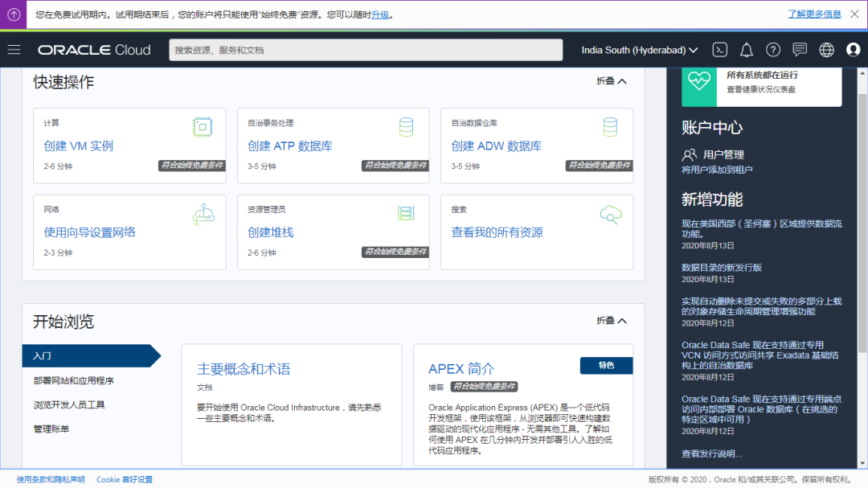The image size is (868, 488).
Task: Click the language globe icon
Action: pos(826,50)
